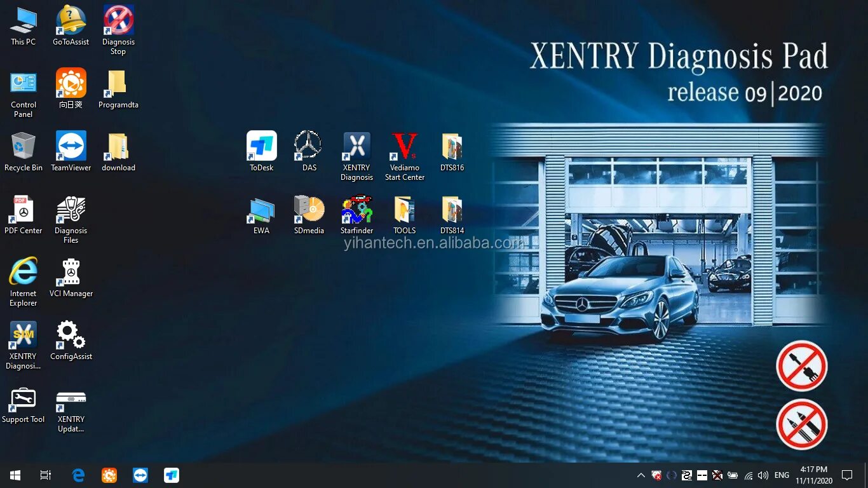Switch input language via the ENG indicator
This screenshot has height=488, width=868.
point(781,475)
